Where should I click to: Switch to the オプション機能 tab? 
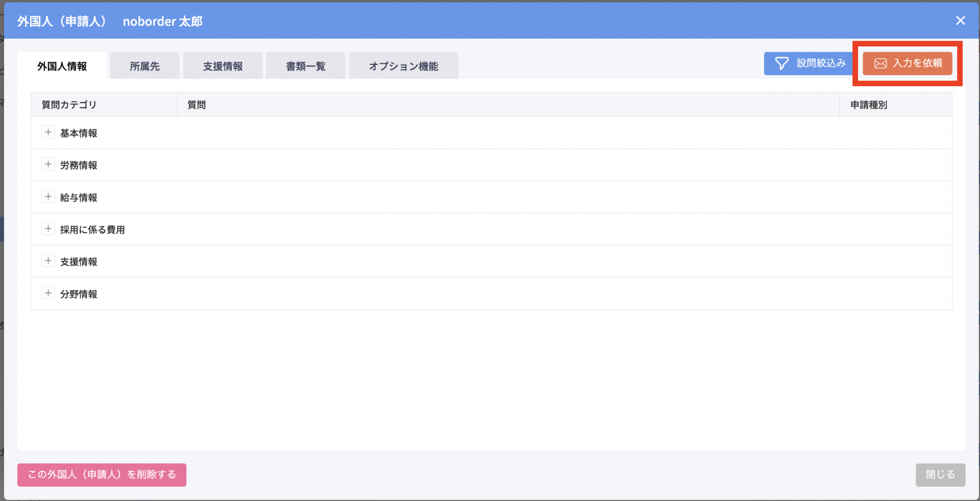[x=403, y=66]
